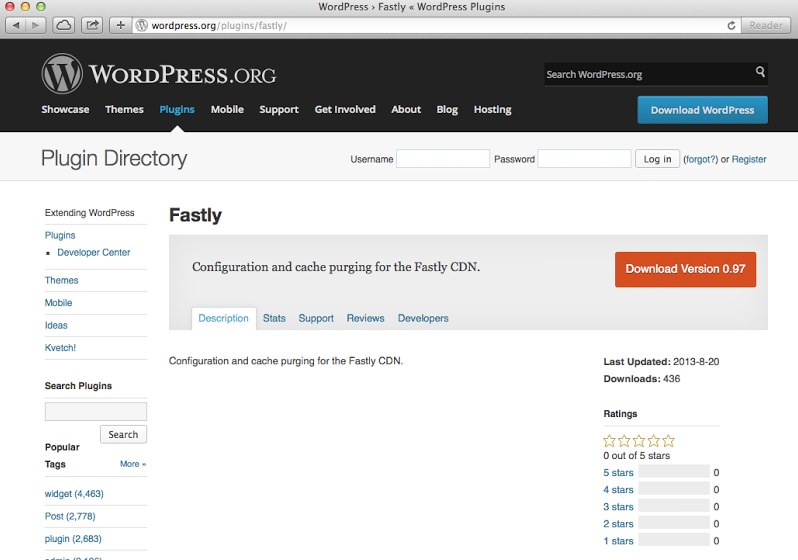Open Get Involved in top navigation
The height and width of the screenshot is (560, 798).
click(345, 109)
